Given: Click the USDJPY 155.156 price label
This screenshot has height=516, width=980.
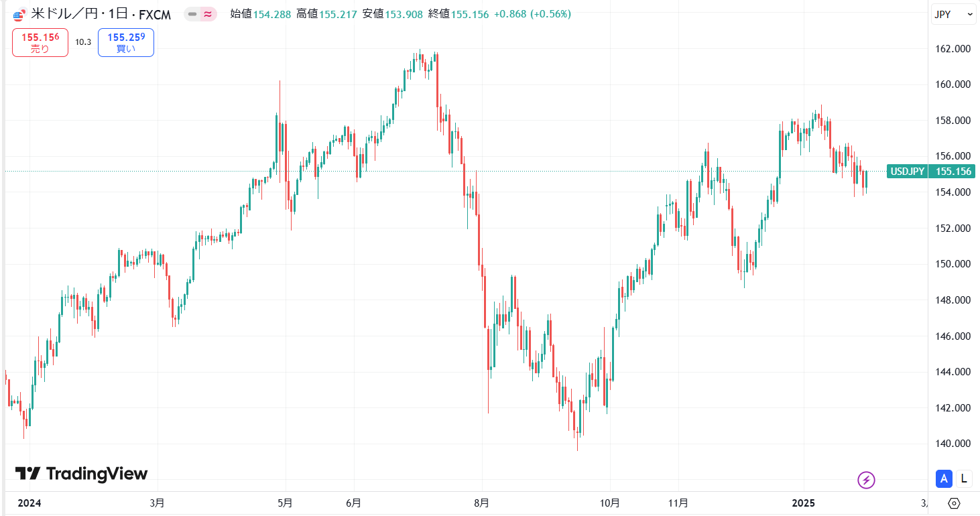Looking at the screenshot, I should [x=930, y=172].
